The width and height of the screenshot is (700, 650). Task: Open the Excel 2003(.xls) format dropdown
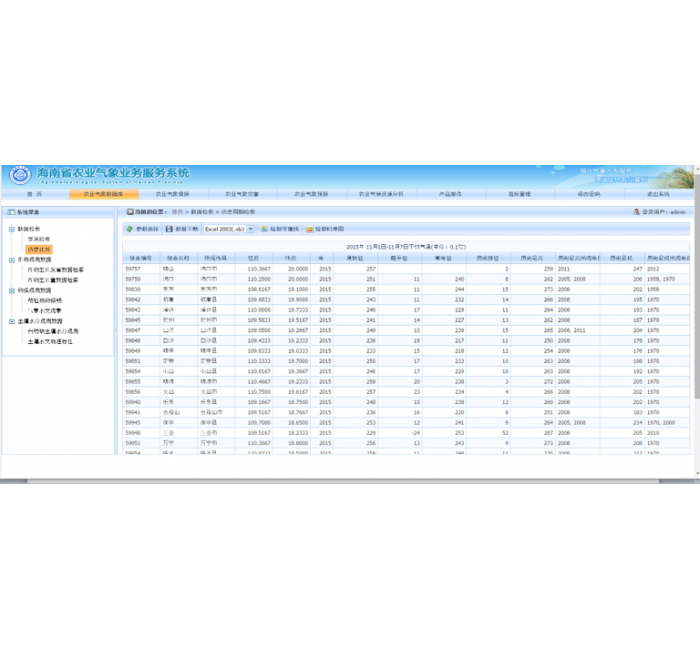pyautogui.click(x=250, y=229)
